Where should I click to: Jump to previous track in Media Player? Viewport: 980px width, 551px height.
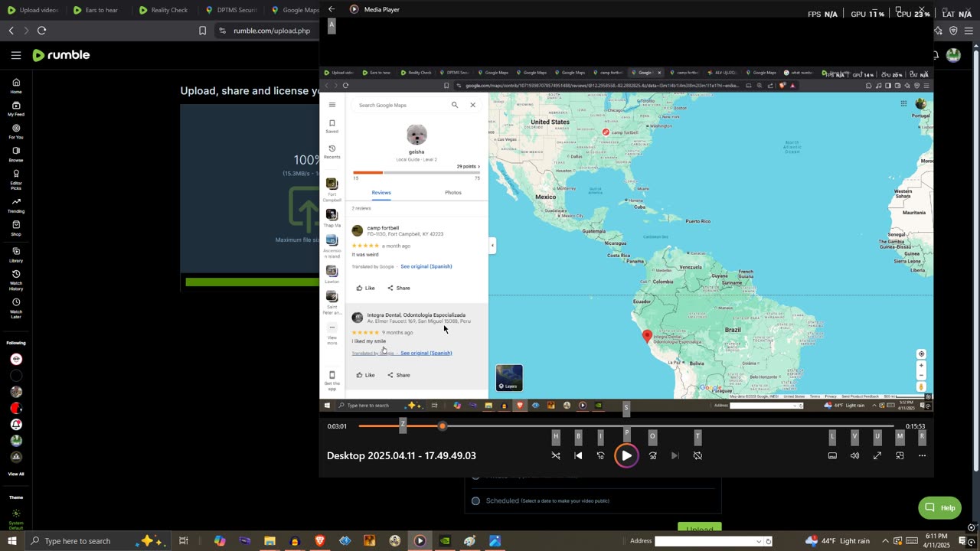click(578, 455)
